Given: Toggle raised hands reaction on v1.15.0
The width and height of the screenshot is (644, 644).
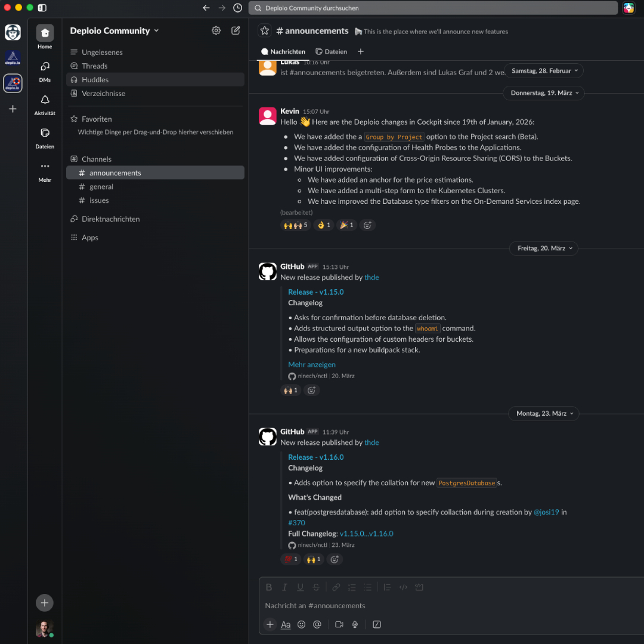Looking at the screenshot, I should pos(291,390).
